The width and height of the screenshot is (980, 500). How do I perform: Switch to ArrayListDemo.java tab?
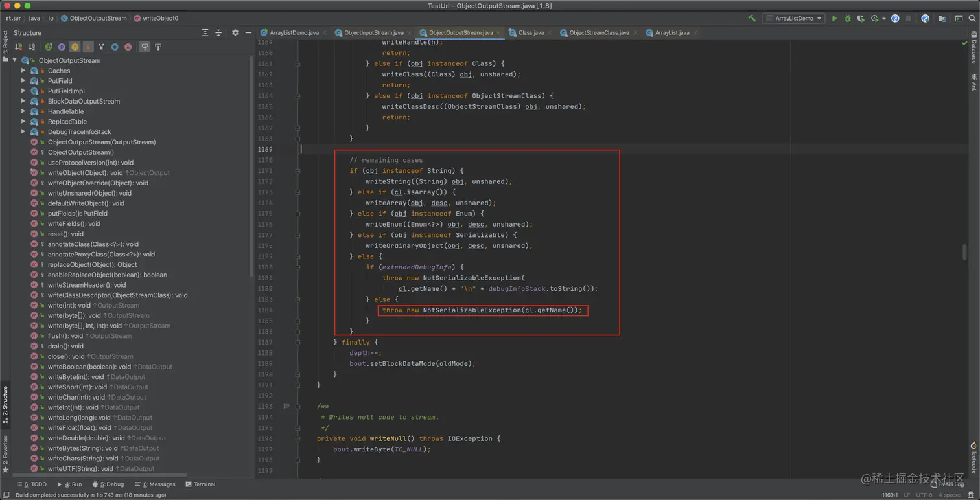294,32
